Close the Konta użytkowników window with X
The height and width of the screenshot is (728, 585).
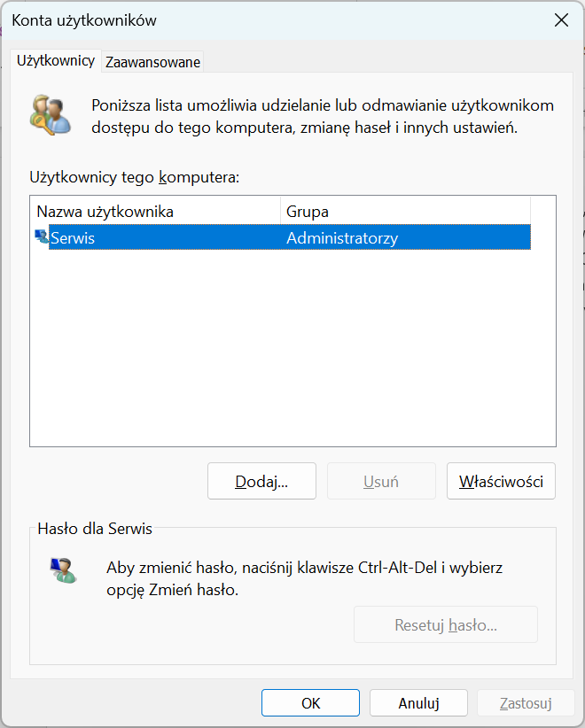pyautogui.click(x=561, y=19)
